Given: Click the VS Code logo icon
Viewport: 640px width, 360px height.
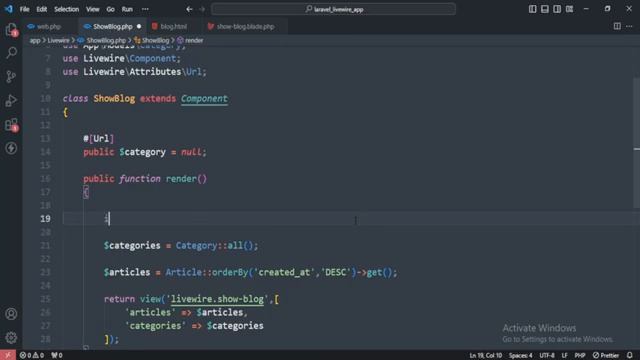Looking at the screenshot, I should 9,9.
